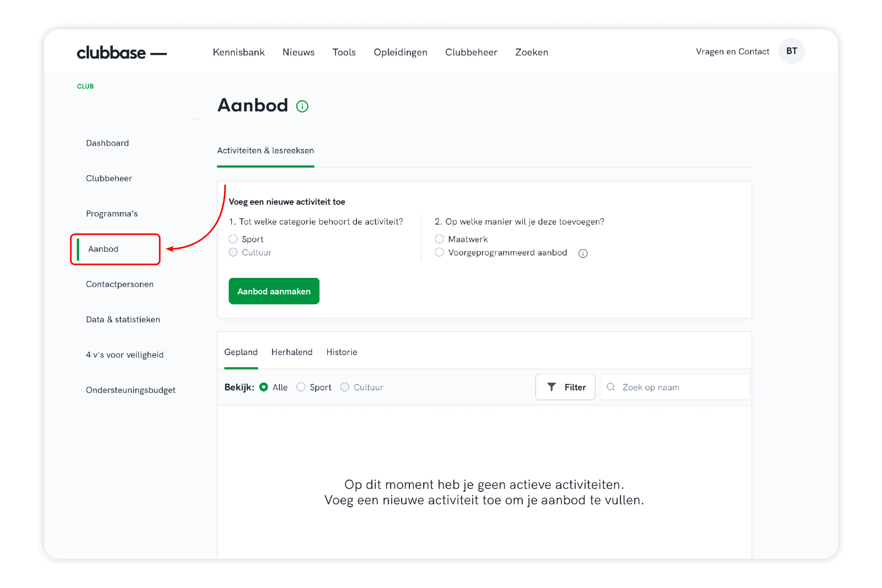882x588 pixels.
Task: Choose the Maatwerk option
Action: pyautogui.click(x=439, y=239)
